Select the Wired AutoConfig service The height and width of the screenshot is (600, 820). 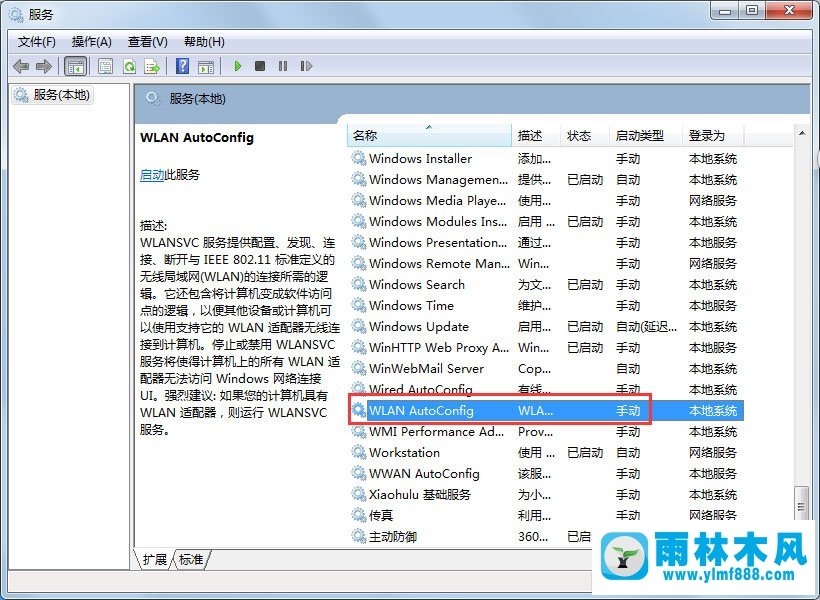click(x=545, y=389)
